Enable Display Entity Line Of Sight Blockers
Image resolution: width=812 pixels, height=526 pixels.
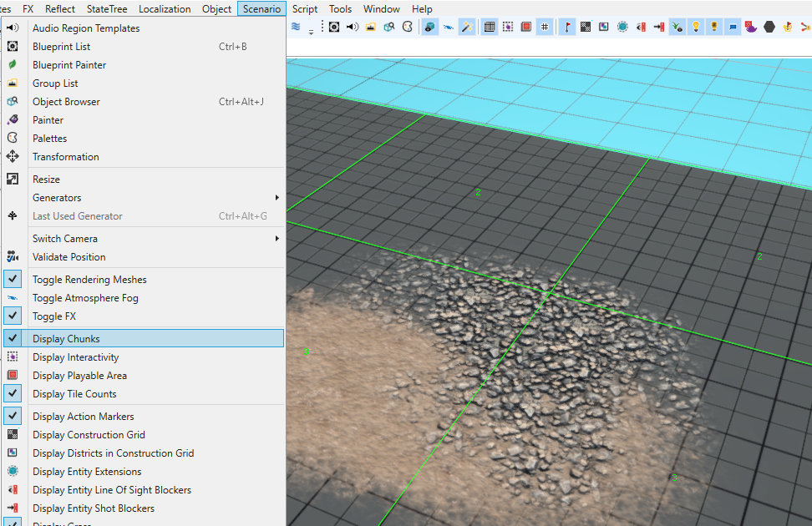click(144, 490)
